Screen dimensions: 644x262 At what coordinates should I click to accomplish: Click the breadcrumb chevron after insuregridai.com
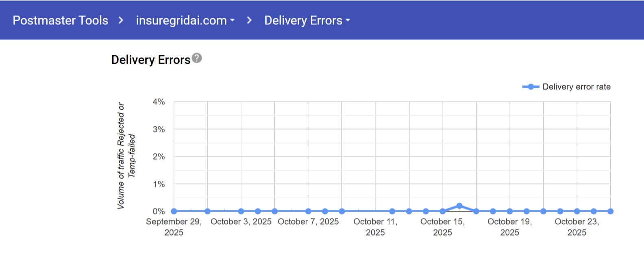249,20
